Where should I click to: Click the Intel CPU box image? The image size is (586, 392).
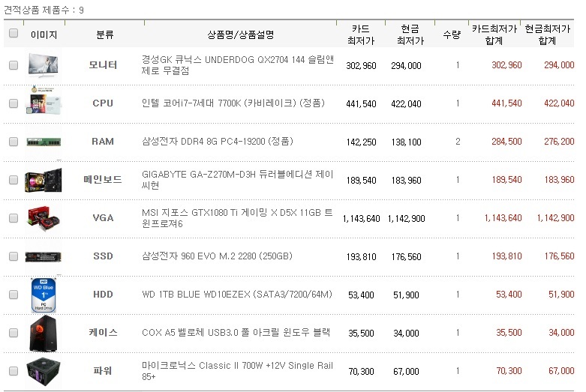click(x=44, y=100)
